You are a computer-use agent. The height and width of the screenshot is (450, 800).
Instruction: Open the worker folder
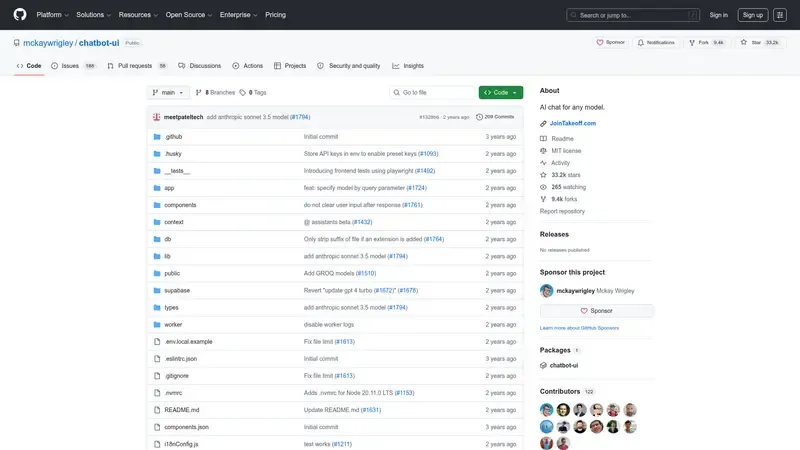coord(173,324)
